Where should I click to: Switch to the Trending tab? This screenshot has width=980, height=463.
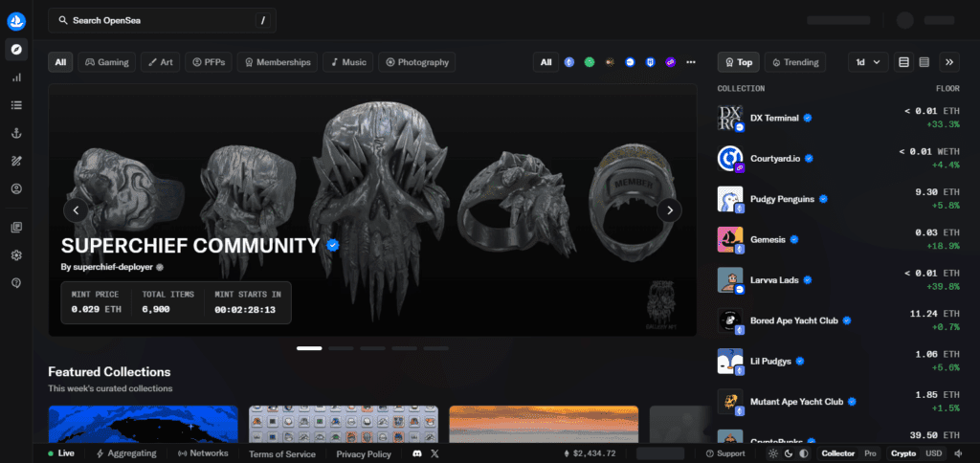coord(795,62)
